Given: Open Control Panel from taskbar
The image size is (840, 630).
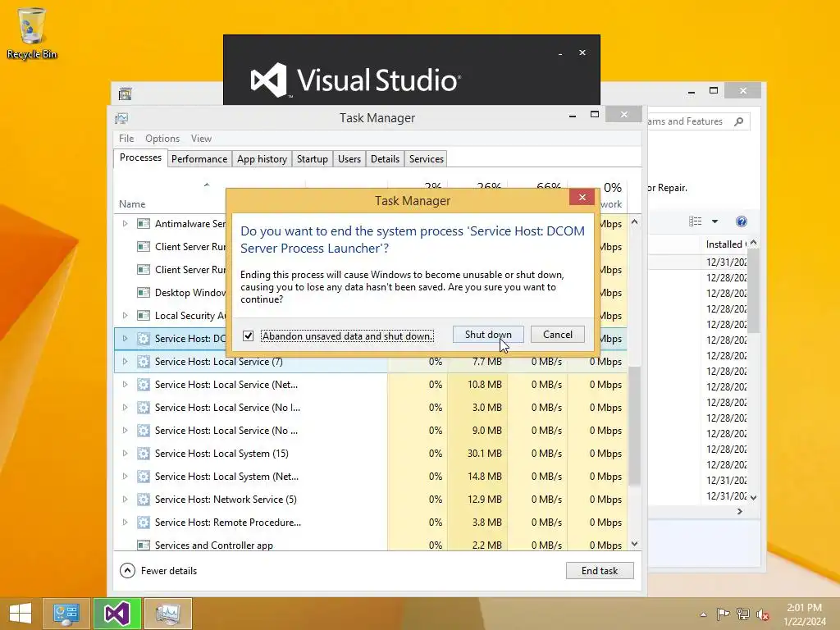Looking at the screenshot, I should 66,614.
